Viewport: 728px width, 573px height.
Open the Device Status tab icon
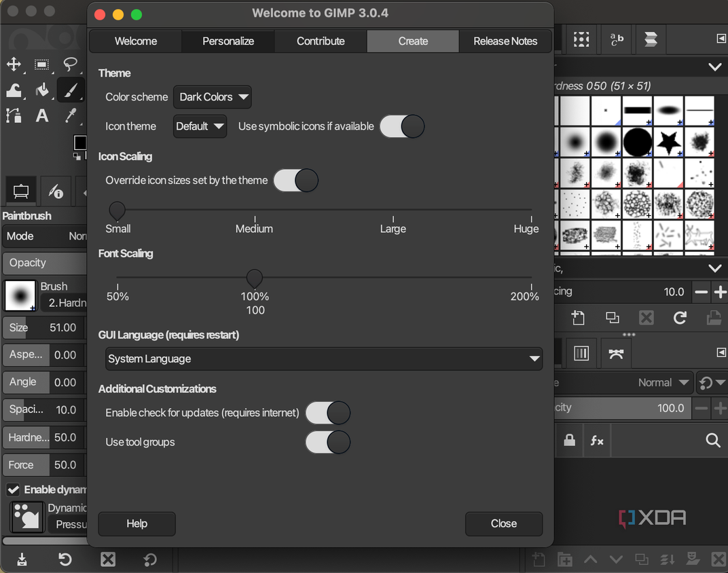point(56,191)
